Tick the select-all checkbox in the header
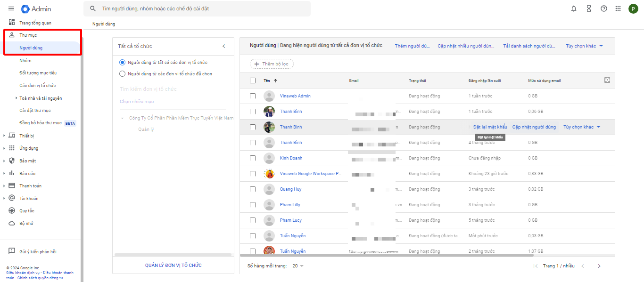The height and width of the screenshot is (282, 644). coord(253,81)
